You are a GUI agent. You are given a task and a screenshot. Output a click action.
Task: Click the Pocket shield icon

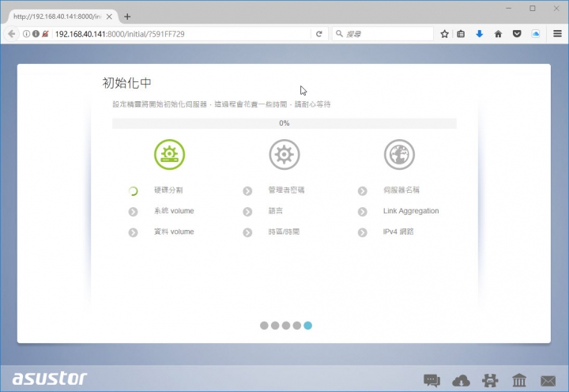[517, 34]
